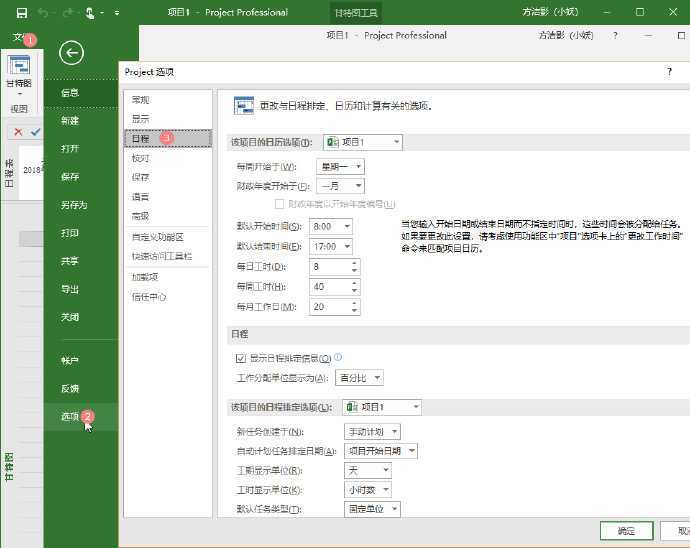Screen dimensions: 690x548
Task: Toggle the 显示日程排定信息 checkbox
Action: (x=240, y=358)
